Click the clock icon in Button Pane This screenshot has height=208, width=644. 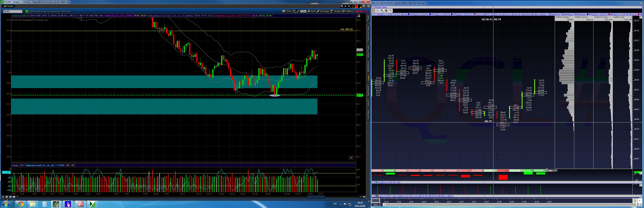click(373, 11)
